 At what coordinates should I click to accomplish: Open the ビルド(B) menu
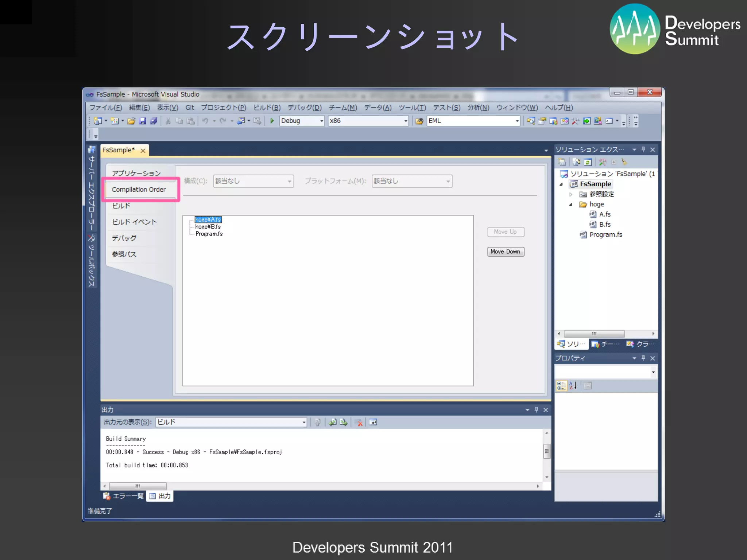click(267, 108)
